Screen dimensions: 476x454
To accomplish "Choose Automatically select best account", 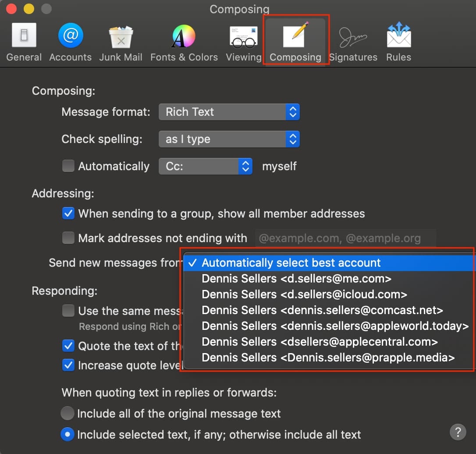I will 291,263.
